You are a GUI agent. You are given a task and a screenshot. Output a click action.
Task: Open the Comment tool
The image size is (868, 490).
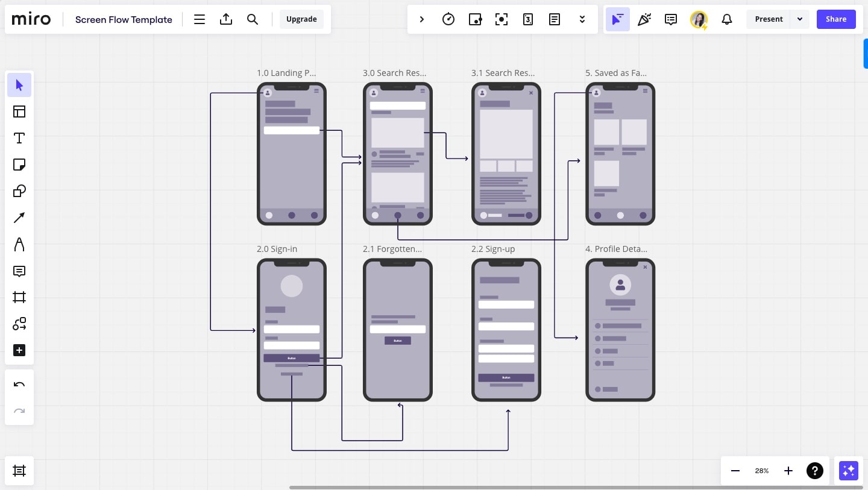19,271
